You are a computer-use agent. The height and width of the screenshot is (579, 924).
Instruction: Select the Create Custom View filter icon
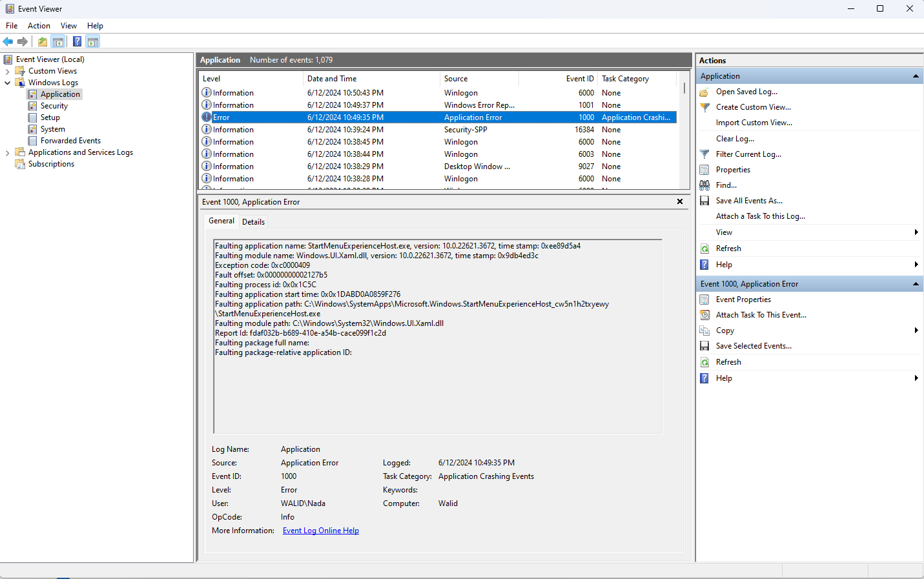pos(704,107)
